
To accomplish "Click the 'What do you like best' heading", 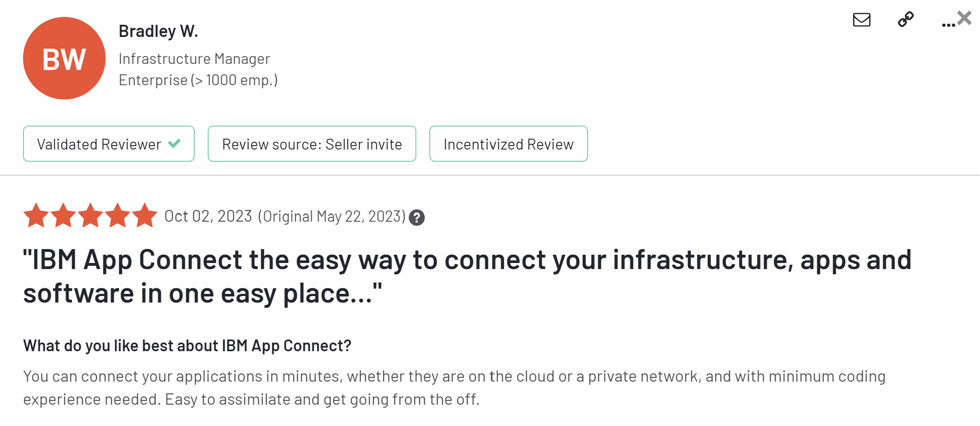I will pyautogui.click(x=187, y=346).
